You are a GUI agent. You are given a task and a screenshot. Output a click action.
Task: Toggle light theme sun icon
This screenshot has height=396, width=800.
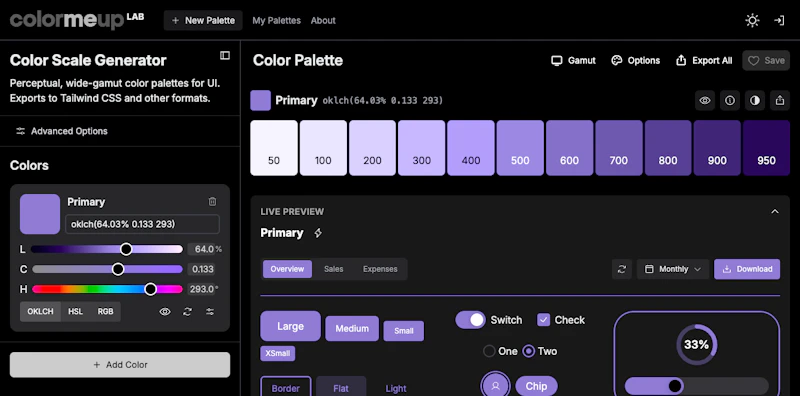click(752, 20)
